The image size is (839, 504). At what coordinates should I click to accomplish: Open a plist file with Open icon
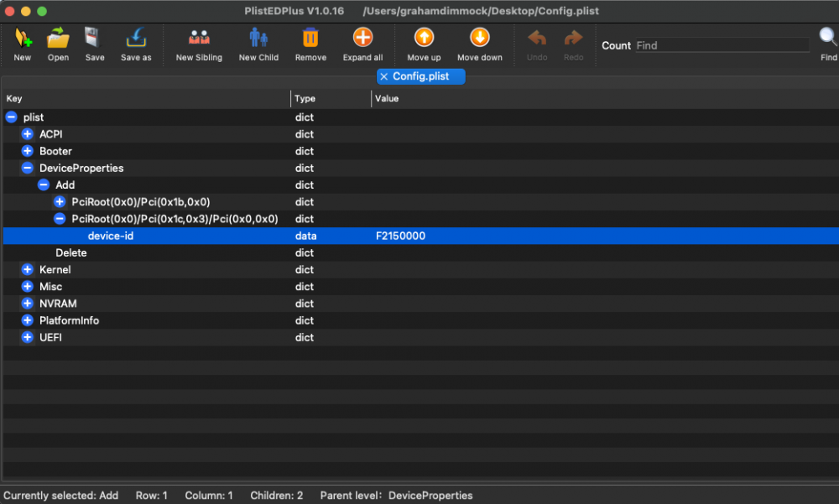(x=58, y=39)
